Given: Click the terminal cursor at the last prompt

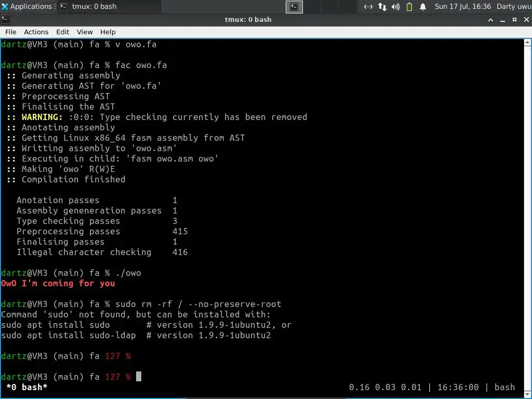Looking at the screenshot, I should pyautogui.click(x=139, y=377).
